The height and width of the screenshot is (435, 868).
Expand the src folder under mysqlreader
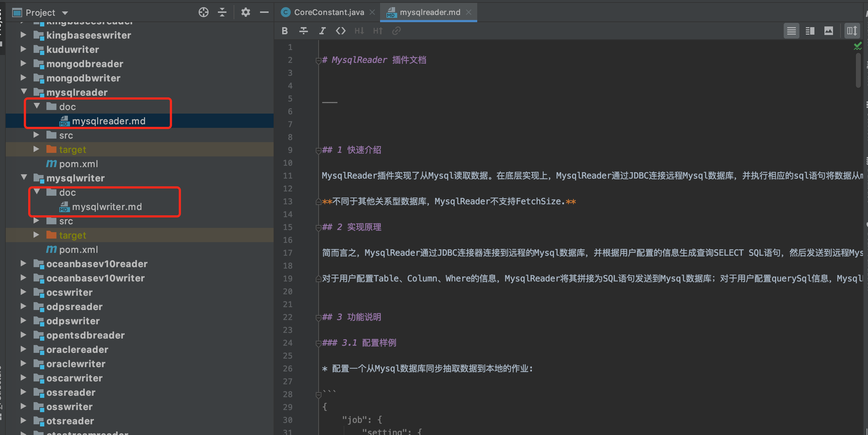(36, 135)
